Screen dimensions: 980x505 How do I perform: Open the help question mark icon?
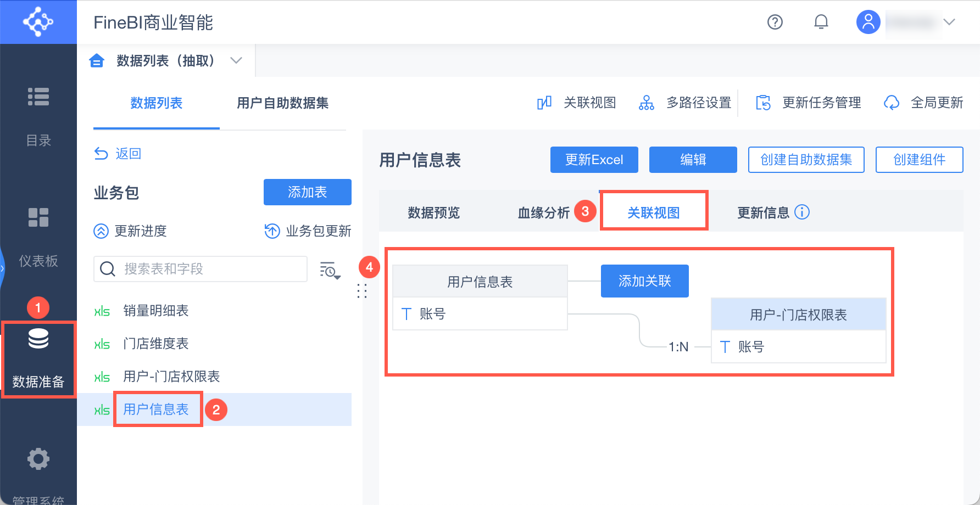775,22
